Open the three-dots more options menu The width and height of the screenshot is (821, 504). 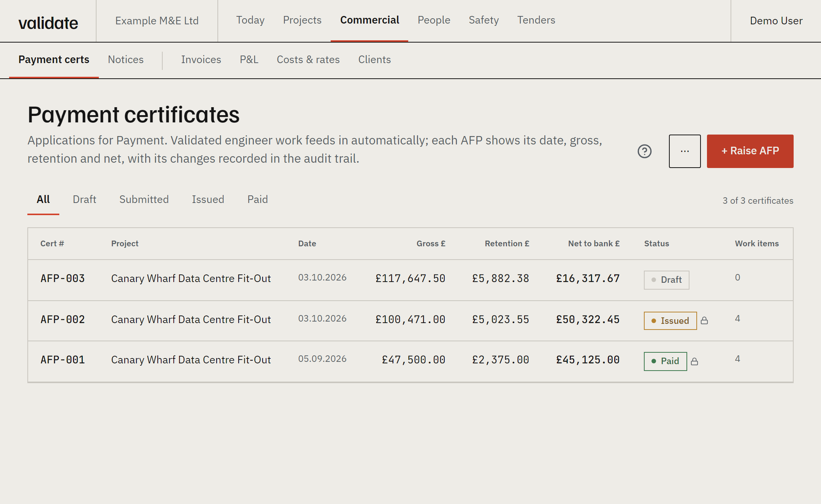tap(685, 151)
